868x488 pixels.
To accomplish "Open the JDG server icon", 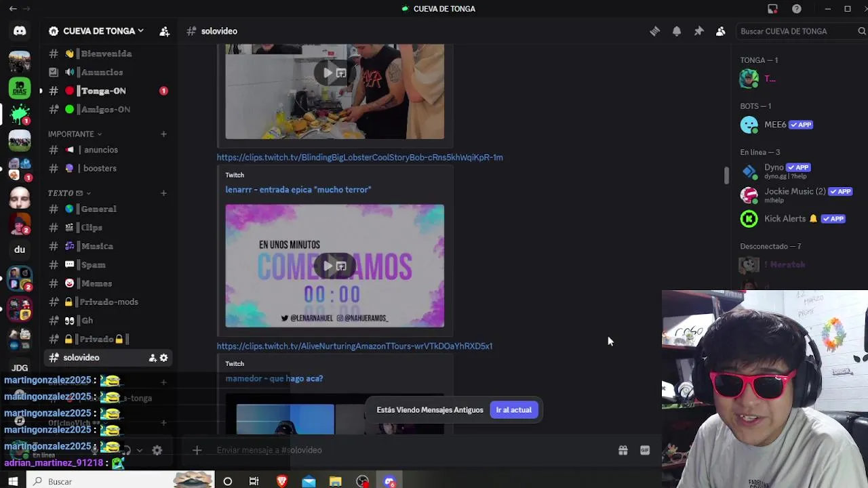I will click(20, 368).
